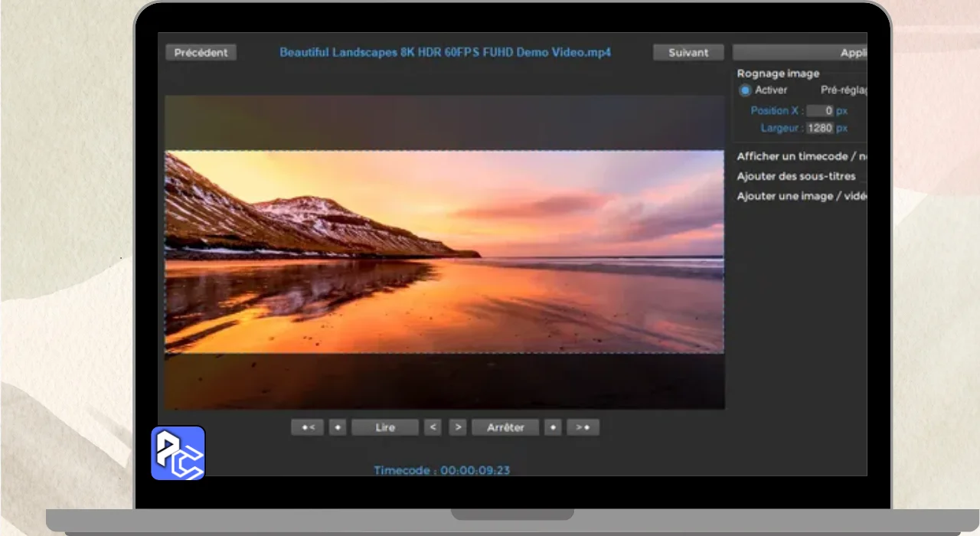Click the mark-in dot button left of Lire
Screen dimensions: 980x536
[x=338, y=427]
